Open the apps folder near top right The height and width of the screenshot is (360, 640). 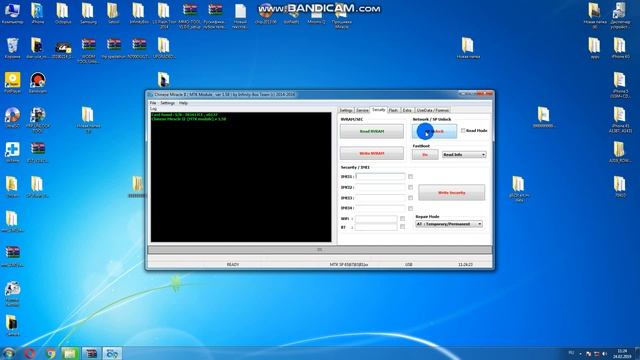[594, 47]
